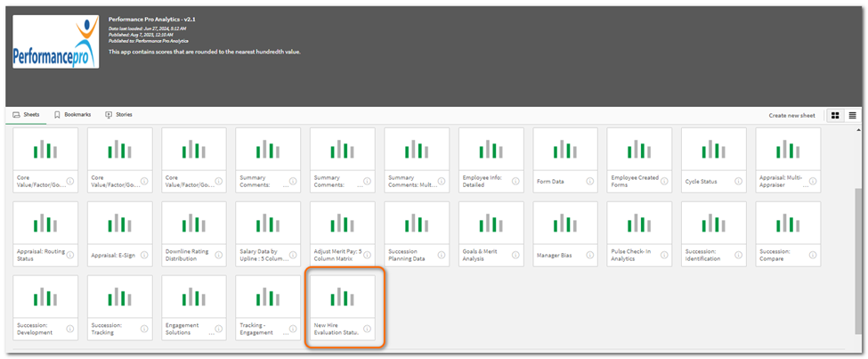The height and width of the screenshot is (359, 868).
Task: Show info for Downline Rating Distribution sheet
Action: [218, 255]
